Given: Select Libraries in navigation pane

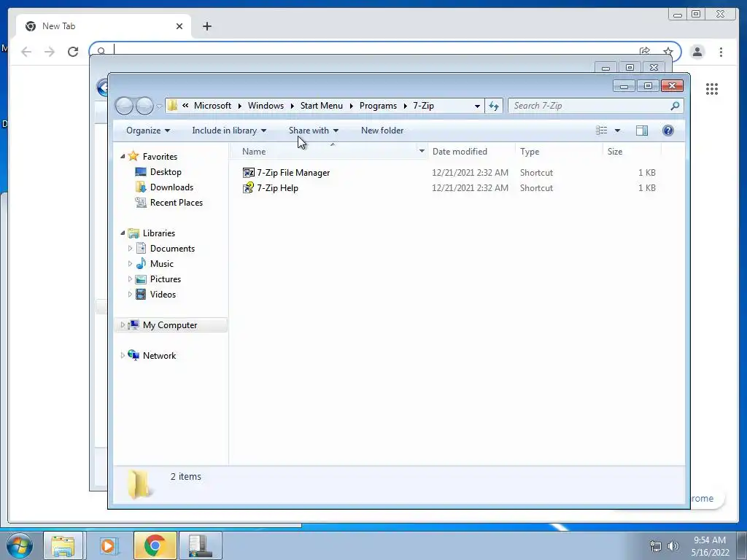Looking at the screenshot, I should tap(158, 233).
